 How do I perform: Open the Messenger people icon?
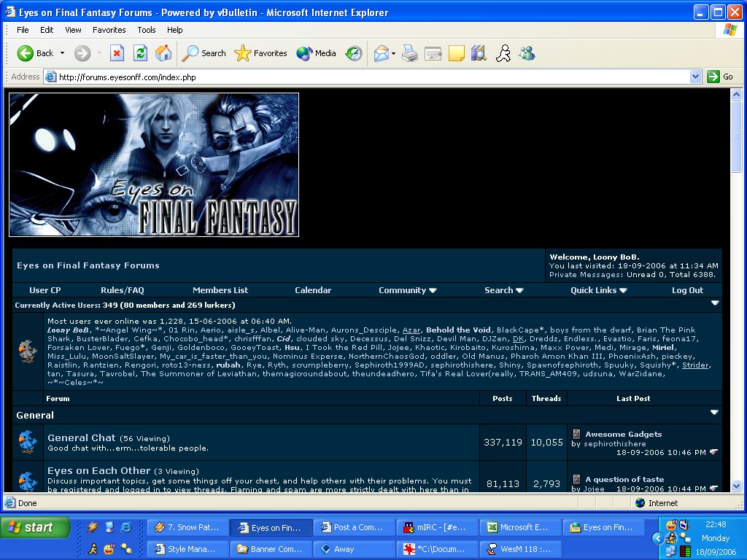527,53
